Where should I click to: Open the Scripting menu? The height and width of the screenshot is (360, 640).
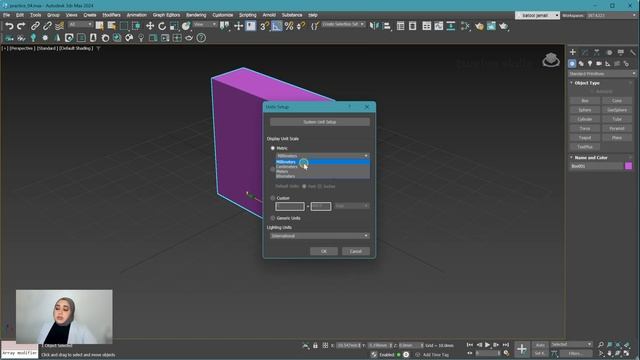pos(248,15)
